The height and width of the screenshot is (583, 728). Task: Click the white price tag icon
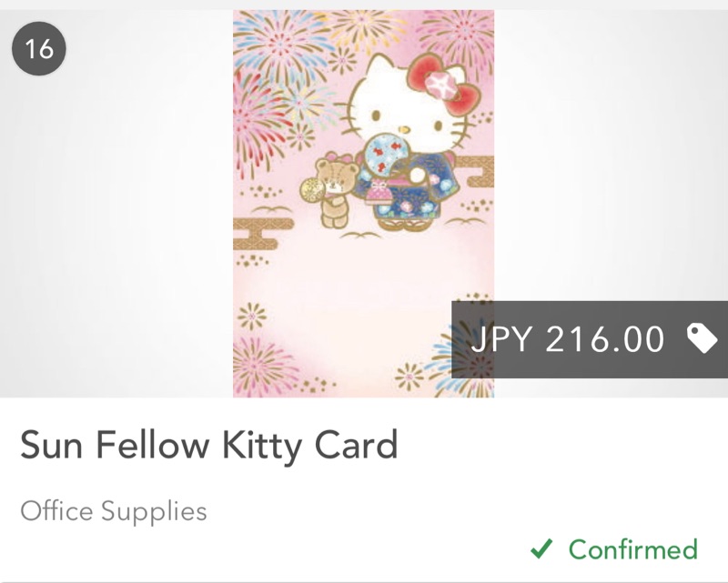pos(702,338)
